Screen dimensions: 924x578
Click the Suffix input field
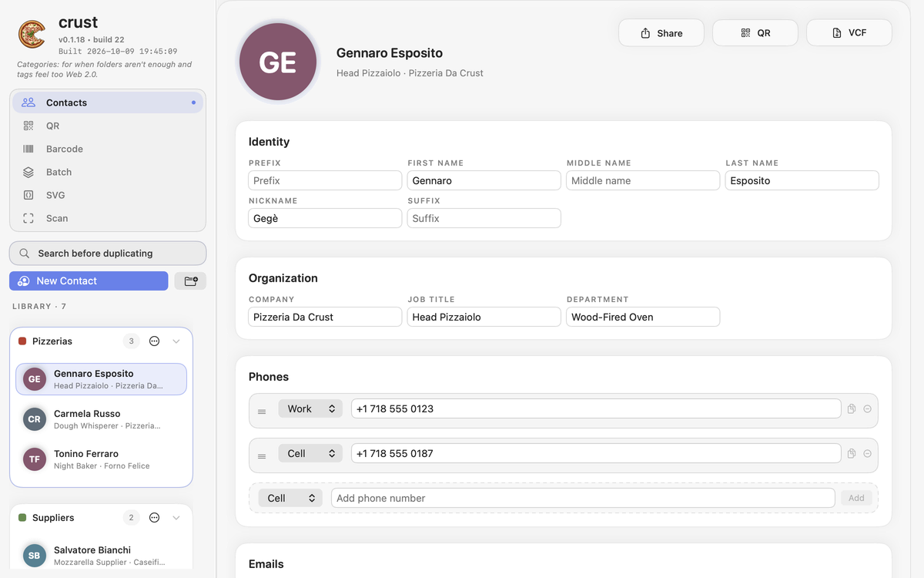pyautogui.click(x=484, y=219)
